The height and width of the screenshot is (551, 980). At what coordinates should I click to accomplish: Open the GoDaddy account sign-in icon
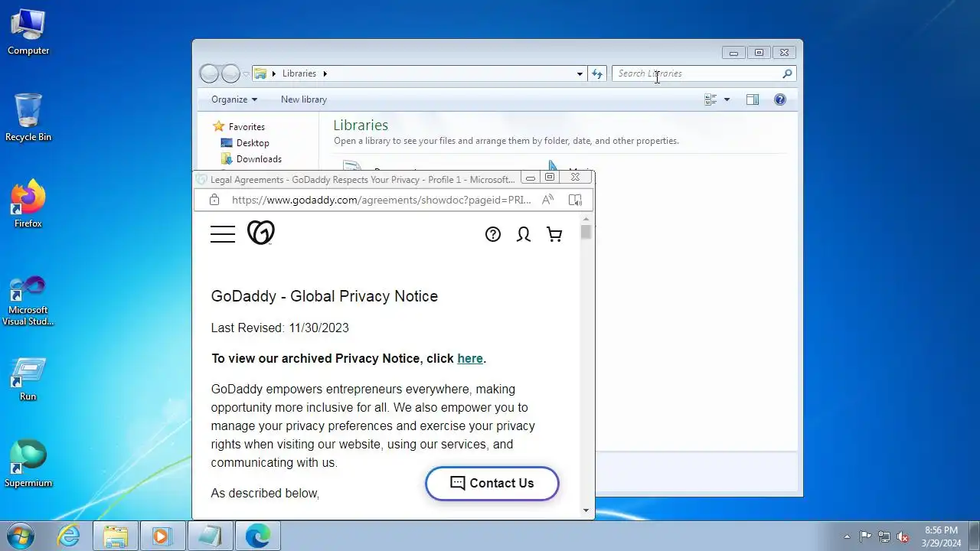[524, 234]
